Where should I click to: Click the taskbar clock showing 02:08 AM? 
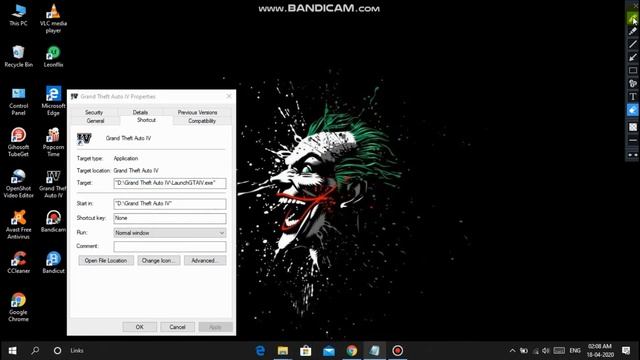point(600,351)
